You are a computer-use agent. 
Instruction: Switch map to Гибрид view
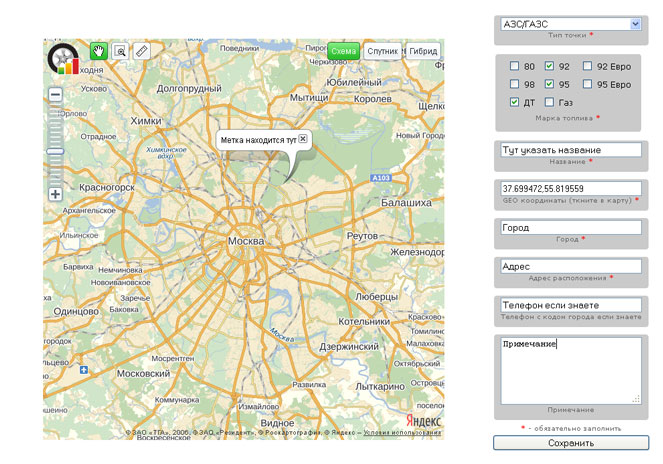(x=423, y=50)
